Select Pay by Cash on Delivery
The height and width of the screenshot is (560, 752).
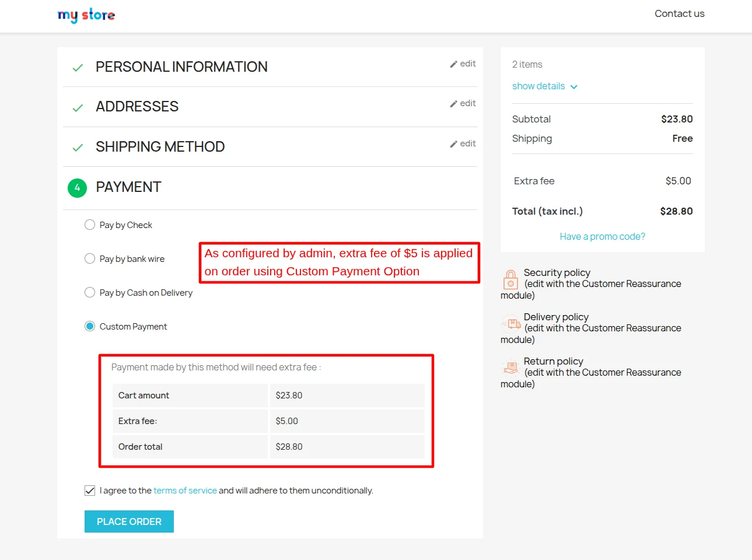tap(90, 293)
